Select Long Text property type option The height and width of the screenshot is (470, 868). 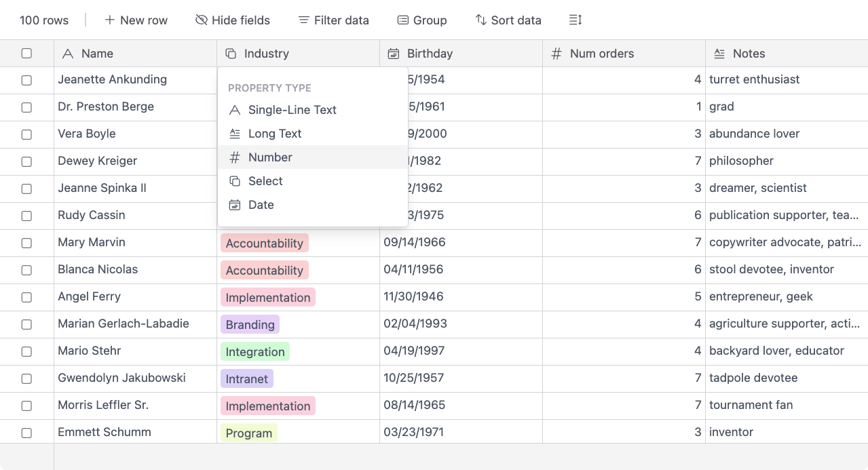pos(275,134)
